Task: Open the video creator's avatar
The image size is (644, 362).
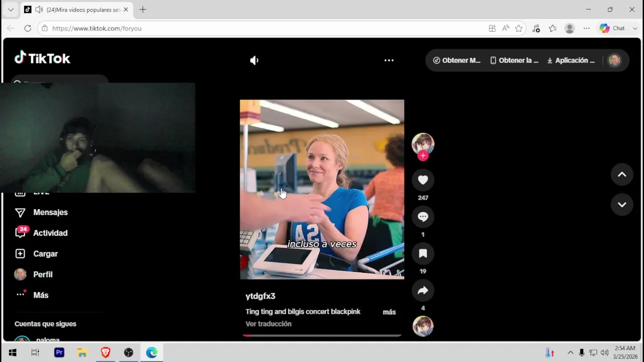Action: coord(423,144)
